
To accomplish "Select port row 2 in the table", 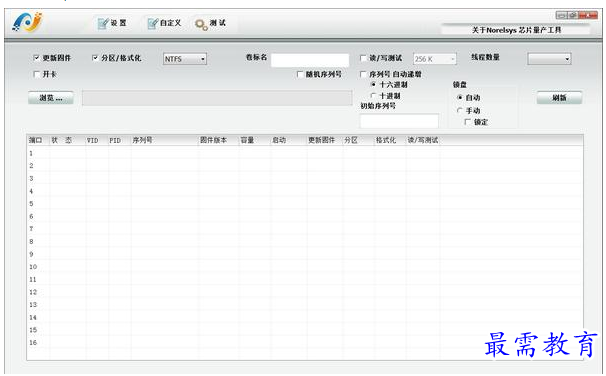I will (x=305, y=165).
